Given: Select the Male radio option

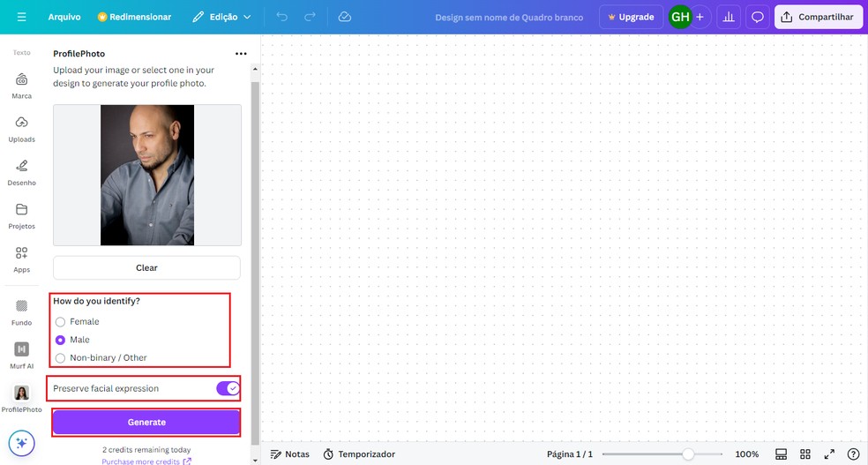Looking at the screenshot, I should click(60, 340).
